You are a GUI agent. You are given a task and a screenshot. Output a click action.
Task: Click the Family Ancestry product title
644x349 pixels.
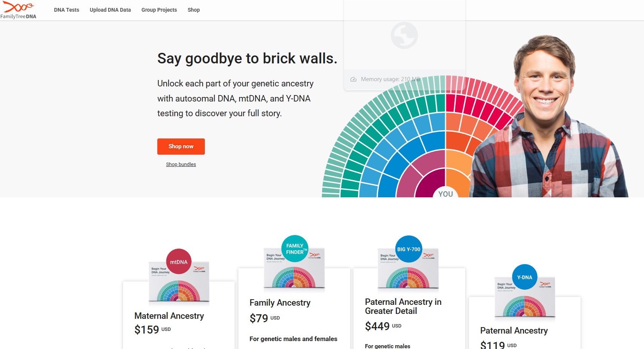280,303
